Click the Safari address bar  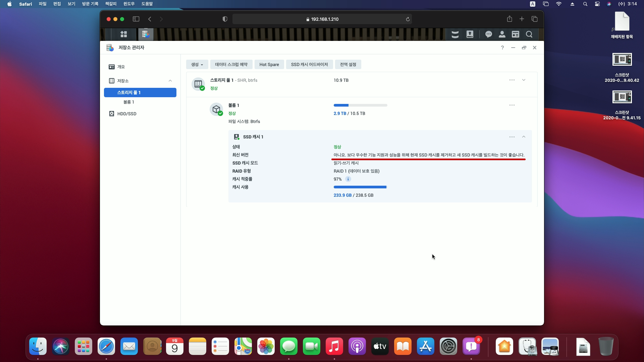(322, 19)
